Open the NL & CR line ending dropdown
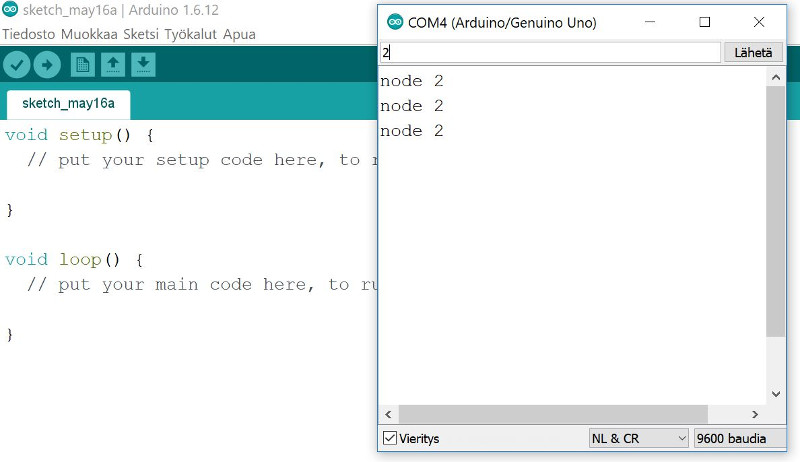 click(639, 438)
